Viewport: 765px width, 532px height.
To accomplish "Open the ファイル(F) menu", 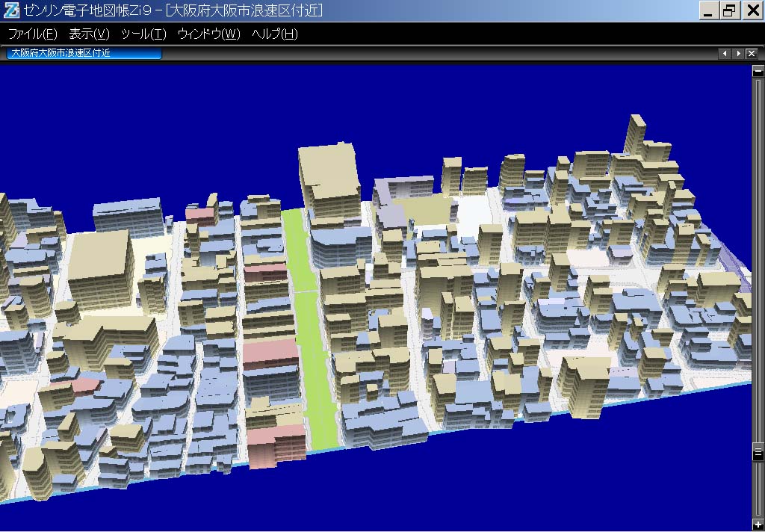I will (x=33, y=34).
